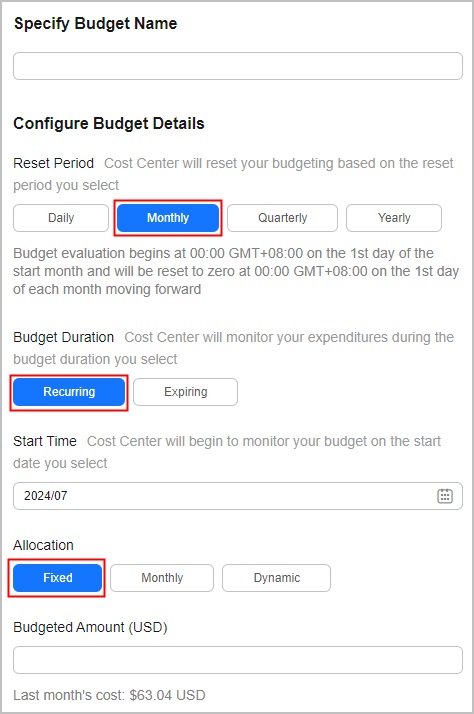Select Monthly allocation option
Screen dimensions: 474x714
[162, 578]
